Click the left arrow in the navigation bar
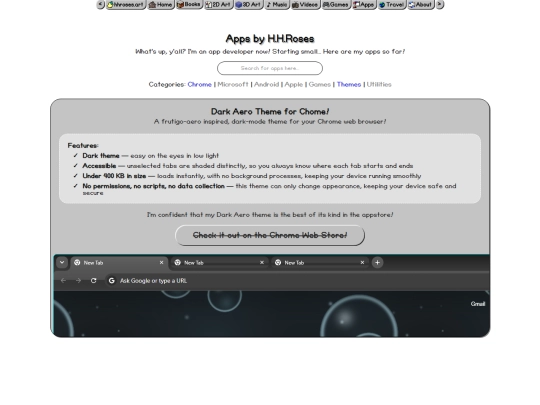Screen dimensions: 540x405 101,4
